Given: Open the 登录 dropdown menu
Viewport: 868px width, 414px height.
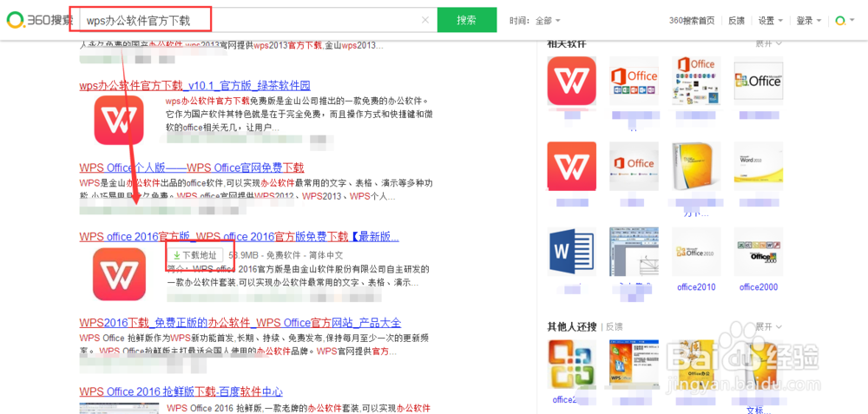Looking at the screenshot, I should pyautogui.click(x=808, y=21).
